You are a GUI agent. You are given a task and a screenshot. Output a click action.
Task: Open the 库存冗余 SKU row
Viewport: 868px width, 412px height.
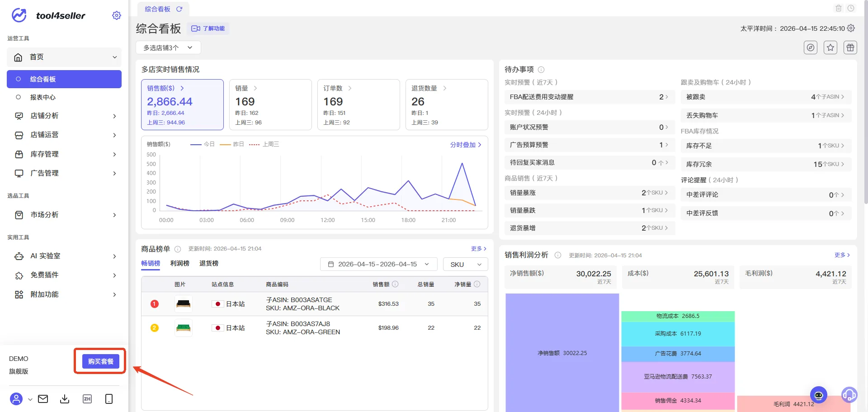point(766,164)
